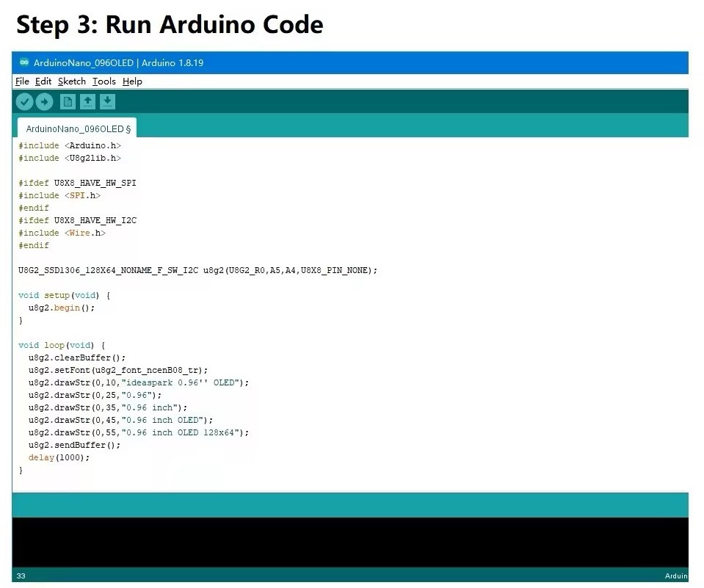704x588 pixels.
Task: Open the Sketch menu
Action: pyautogui.click(x=72, y=81)
